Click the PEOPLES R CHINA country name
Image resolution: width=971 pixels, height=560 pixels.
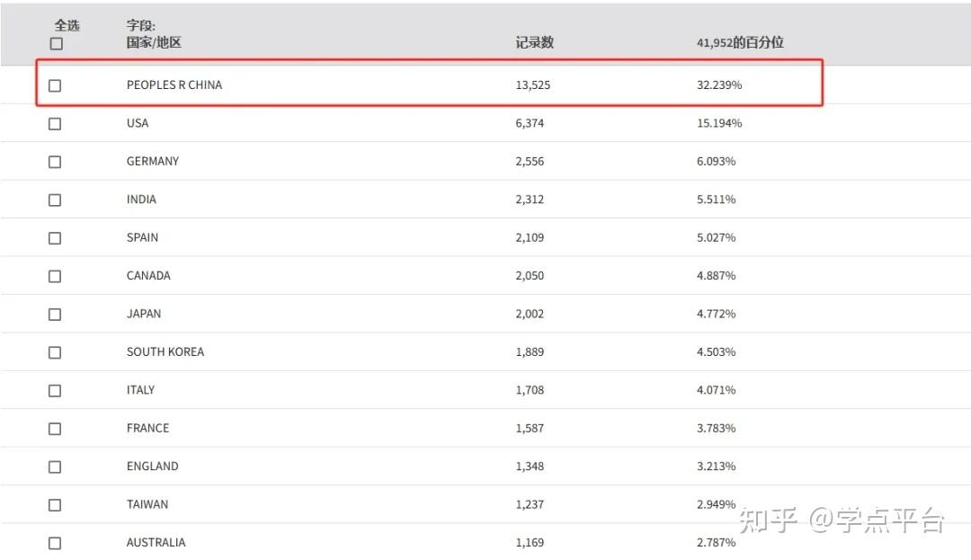click(174, 84)
